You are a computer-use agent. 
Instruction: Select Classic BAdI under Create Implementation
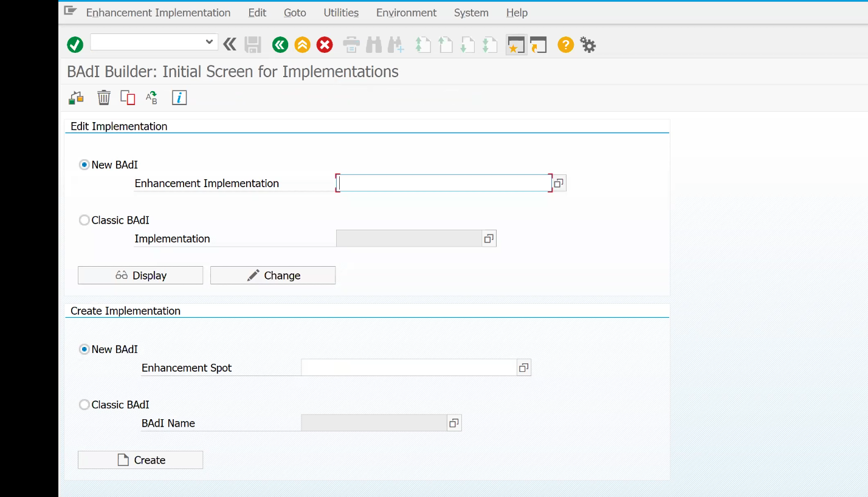(x=84, y=405)
